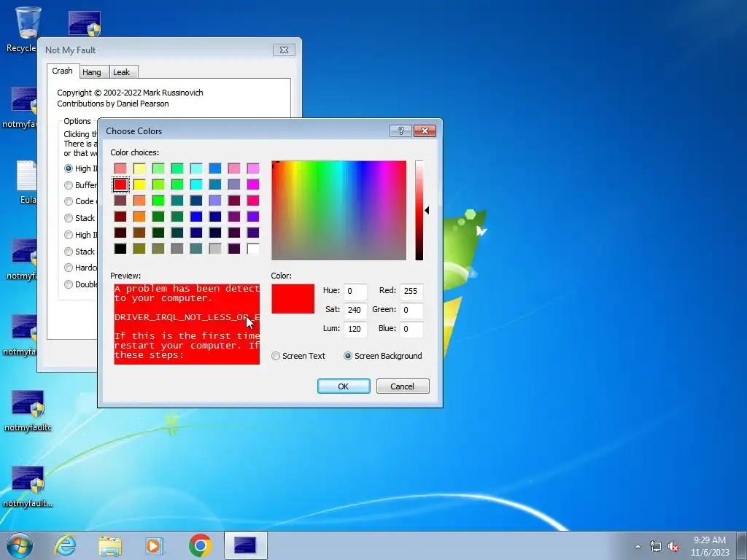Click Cancel in Choose Colors dialog
The height and width of the screenshot is (560, 747).
(x=403, y=386)
